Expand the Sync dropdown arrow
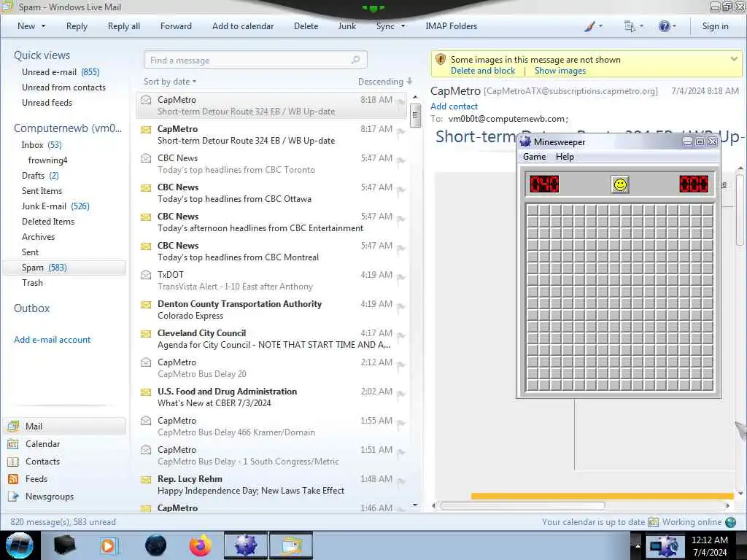 (403, 26)
